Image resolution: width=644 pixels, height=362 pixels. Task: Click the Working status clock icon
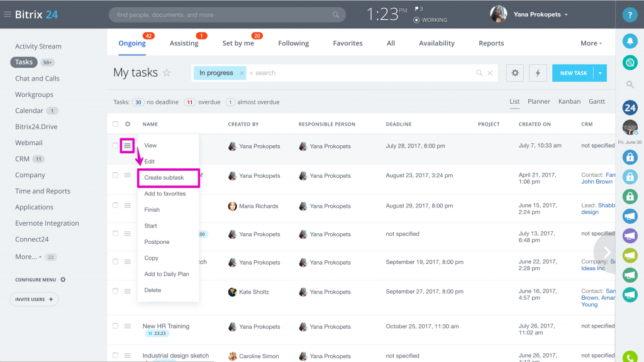click(416, 20)
